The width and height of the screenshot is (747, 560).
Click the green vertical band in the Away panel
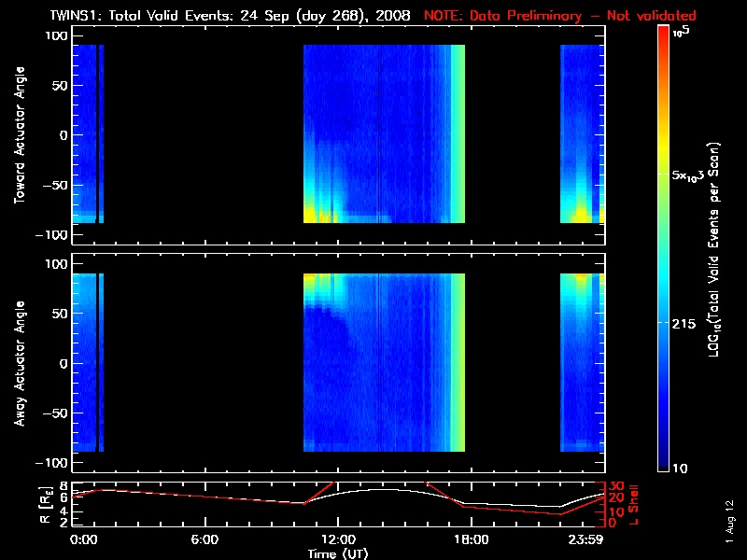458,364
